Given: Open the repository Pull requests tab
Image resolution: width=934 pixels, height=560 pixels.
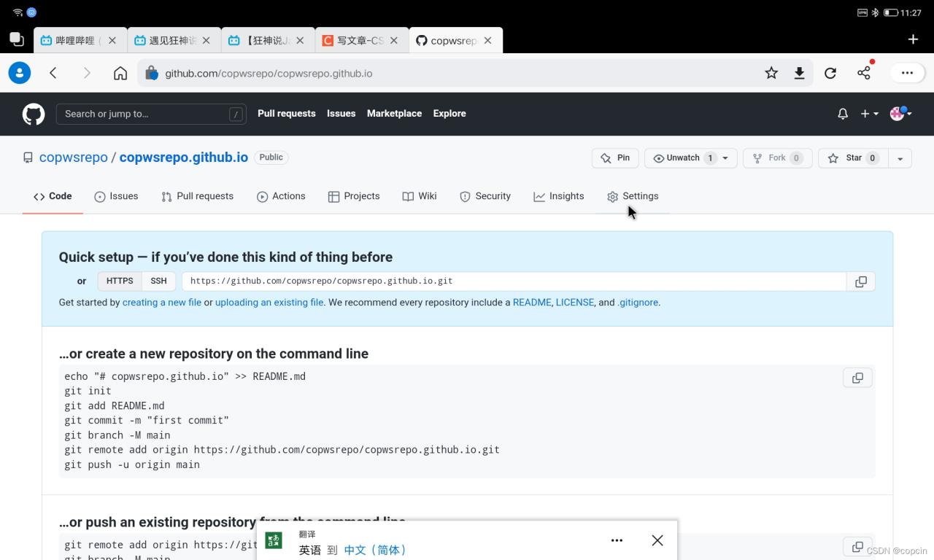Looking at the screenshot, I should (197, 196).
